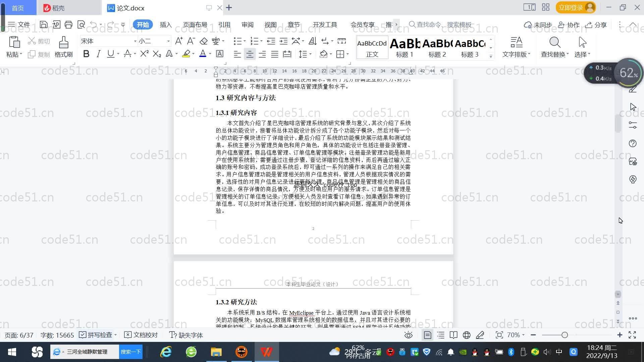Click the 立即登录 button
Image resolution: width=644 pixels, height=362 pixels.
(576, 7)
